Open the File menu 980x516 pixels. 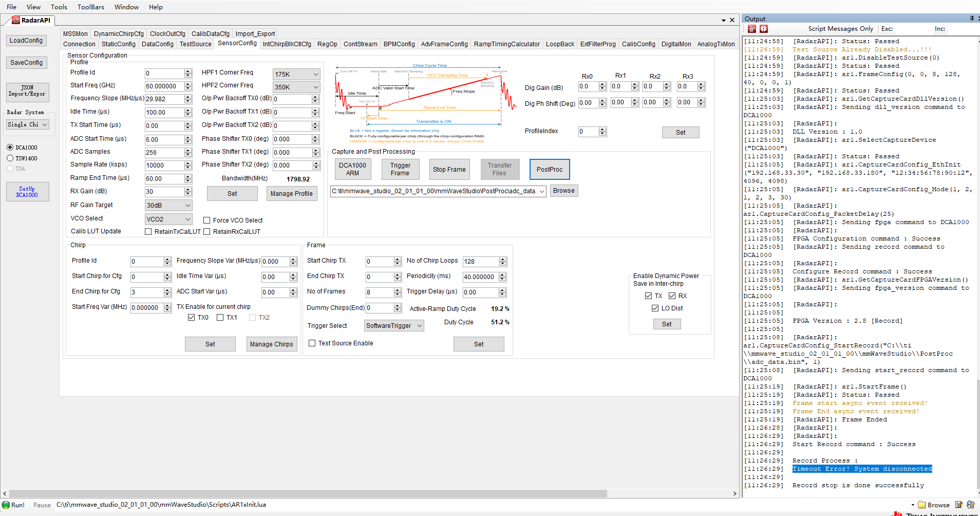[x=11, y=7]
